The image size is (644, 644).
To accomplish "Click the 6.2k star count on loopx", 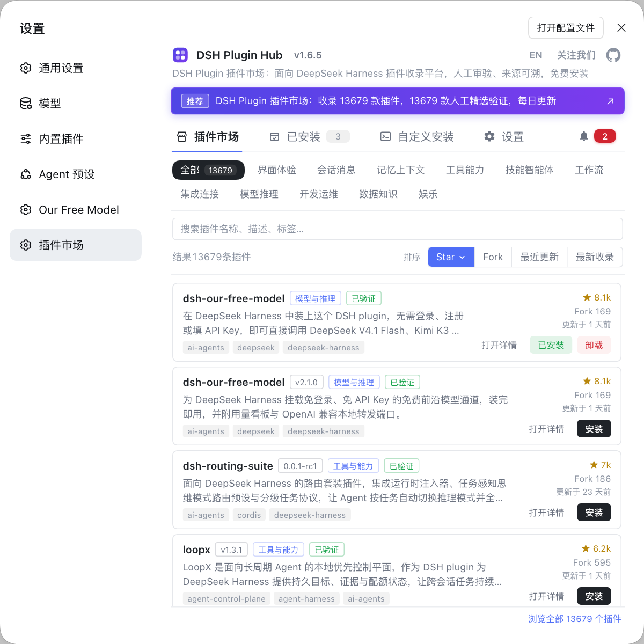I will point(596,548).
